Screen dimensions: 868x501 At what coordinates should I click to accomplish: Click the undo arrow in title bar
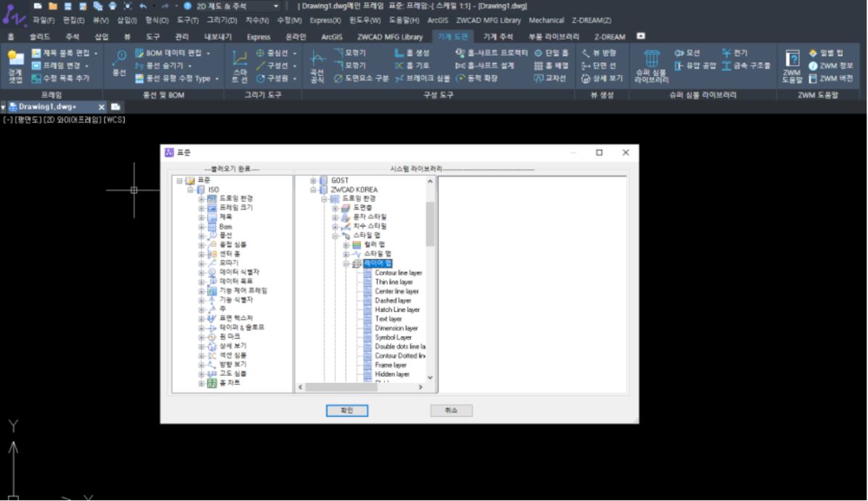pyautogui.click(x=143, y=6)
